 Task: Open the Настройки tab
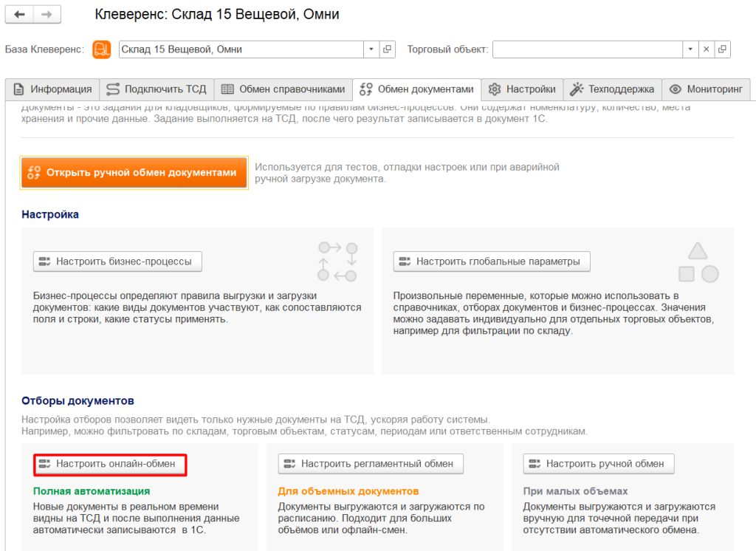tap(522, 89)
